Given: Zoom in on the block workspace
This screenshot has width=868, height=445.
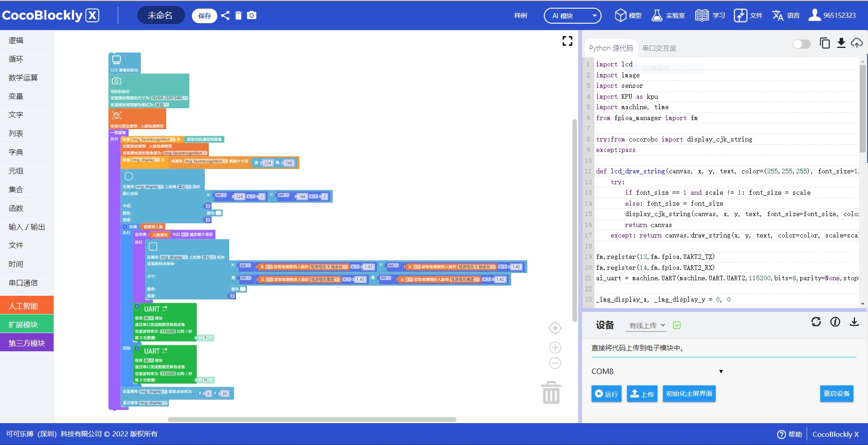Looking at the screenshot, I should tap(555, 348).
